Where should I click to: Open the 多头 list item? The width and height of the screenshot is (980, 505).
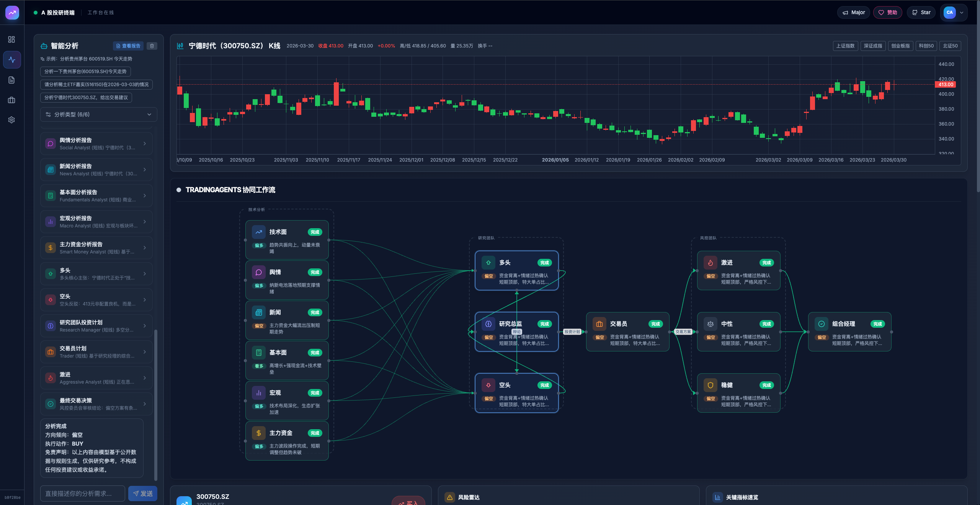(x=96, y=274)
